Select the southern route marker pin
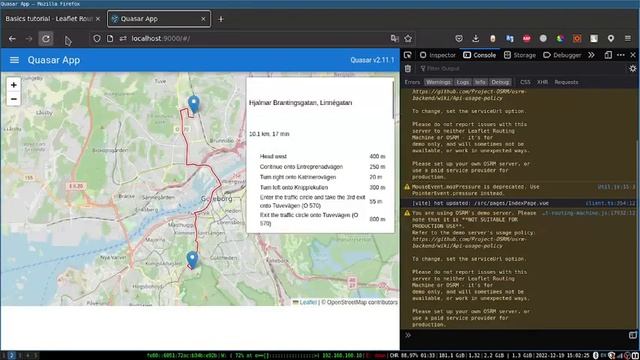 pyautogui.click(x=192, y=260)
